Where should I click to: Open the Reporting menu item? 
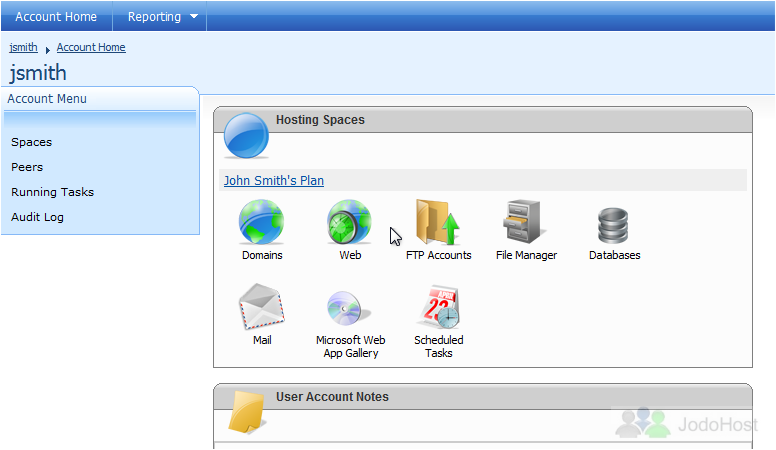click(154, 17)
